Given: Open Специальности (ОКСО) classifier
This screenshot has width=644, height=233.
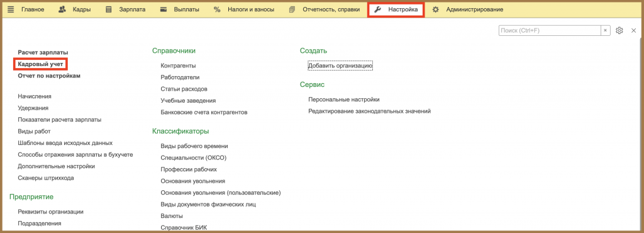Looking at the screenshot, I should point(194,157).
